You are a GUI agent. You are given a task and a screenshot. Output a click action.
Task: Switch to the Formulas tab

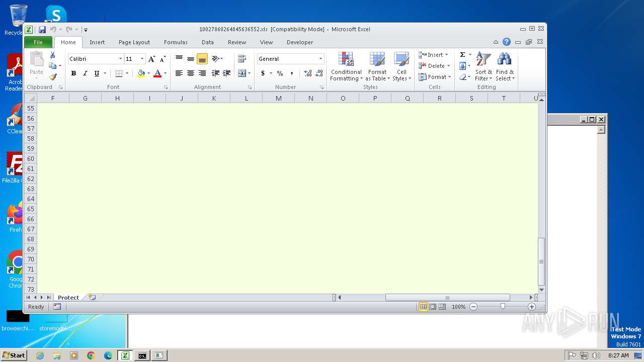point(176,42)
